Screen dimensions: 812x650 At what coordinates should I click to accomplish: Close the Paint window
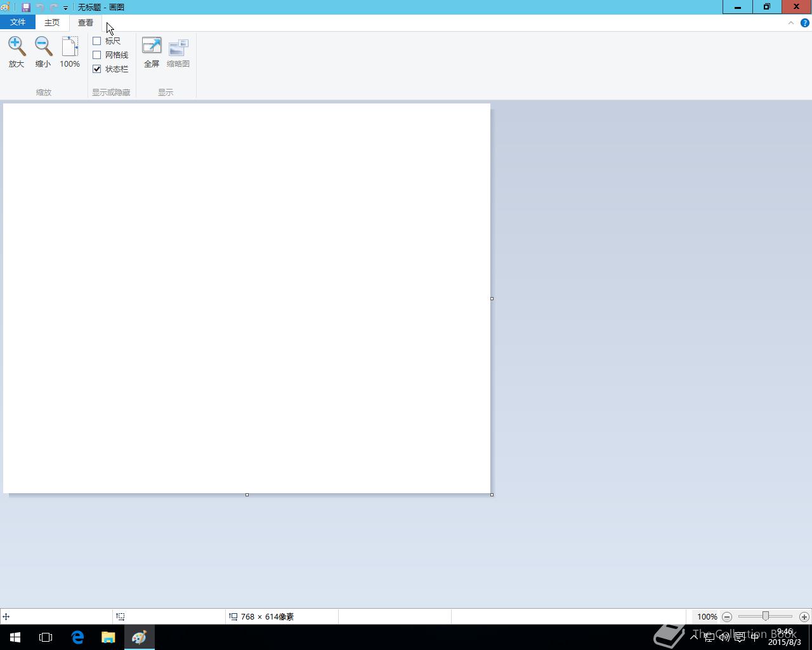[797, 6]
